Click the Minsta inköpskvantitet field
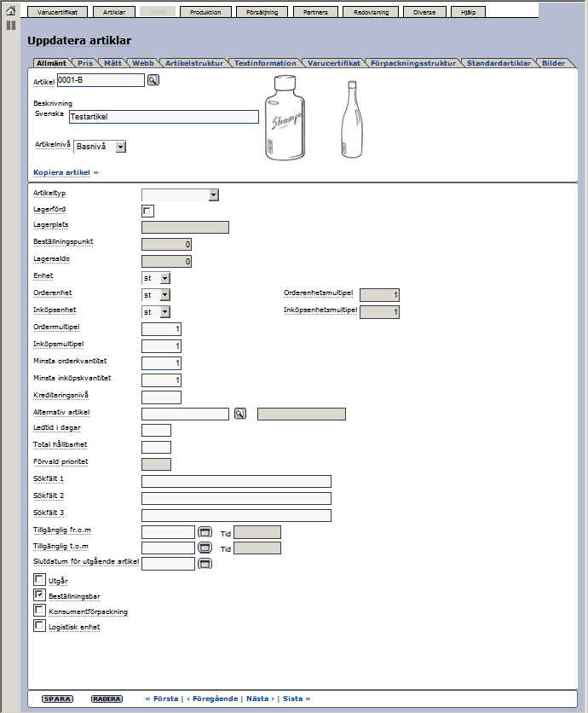The width and height of the screenshot is (588, 713). pyautogui.click(x=161, y=380)
